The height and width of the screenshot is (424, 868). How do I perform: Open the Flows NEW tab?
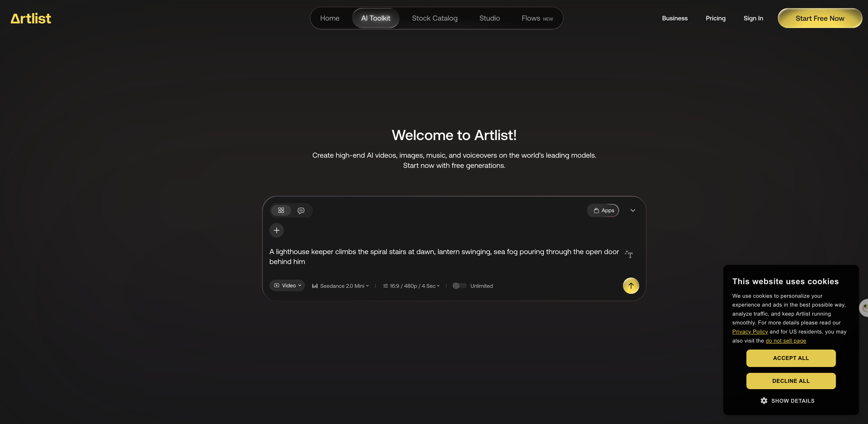coord(537,18)
